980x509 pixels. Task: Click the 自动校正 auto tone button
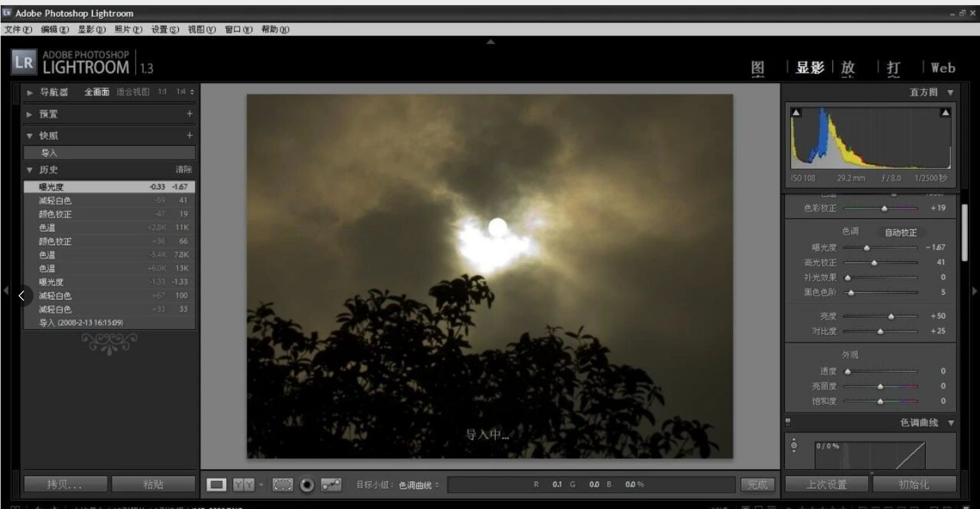pyautogui.click(x=900, y=232)
